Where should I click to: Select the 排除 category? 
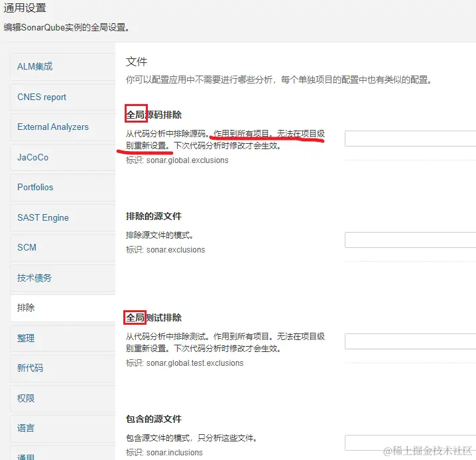pyautogui.click(x=63, y=308)
